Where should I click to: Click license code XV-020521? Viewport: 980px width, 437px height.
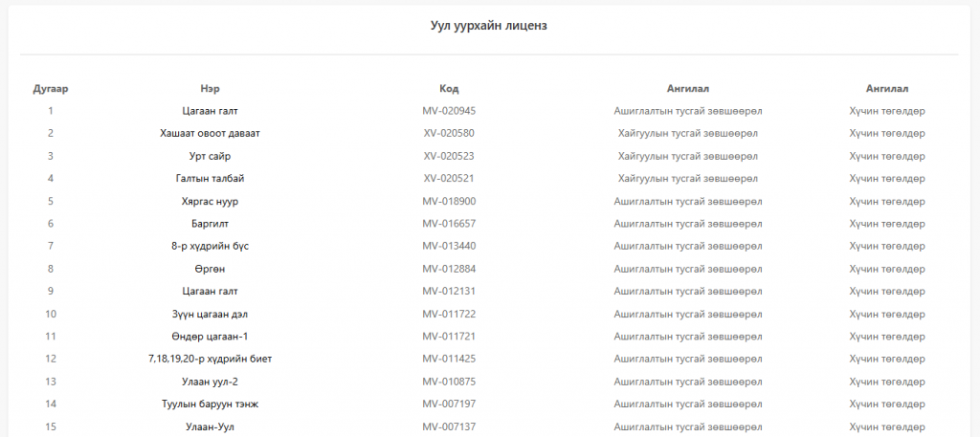(x=449, y=178)
